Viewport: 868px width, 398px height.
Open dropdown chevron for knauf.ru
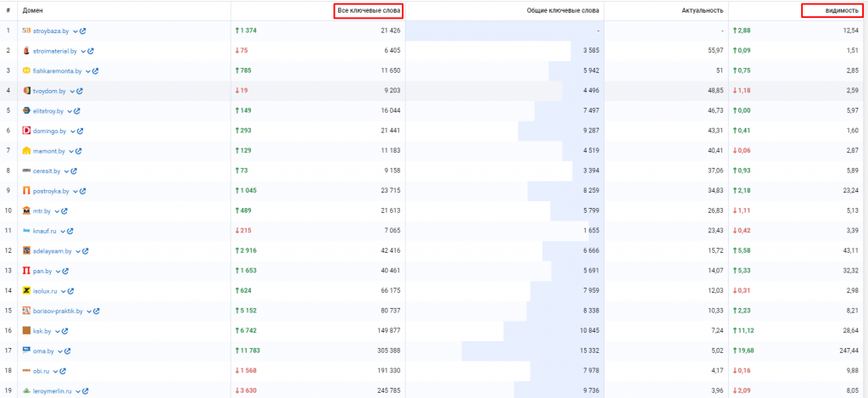(x=63, y=231)
